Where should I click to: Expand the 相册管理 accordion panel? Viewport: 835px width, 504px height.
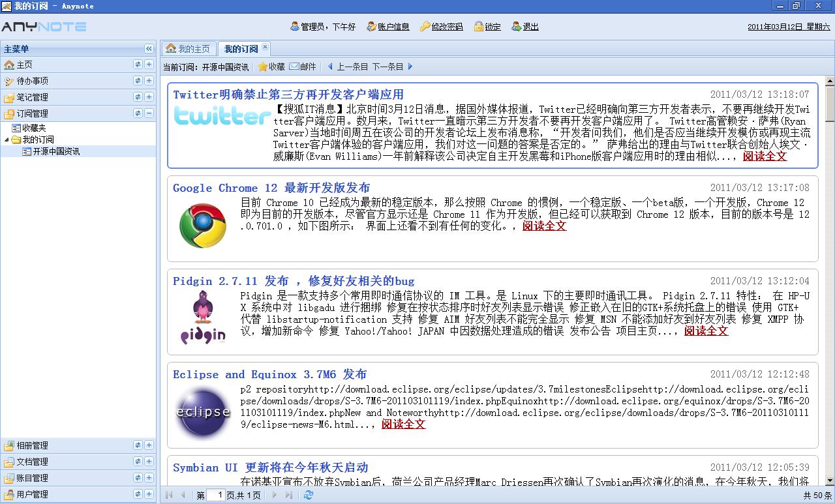point(149,445)
